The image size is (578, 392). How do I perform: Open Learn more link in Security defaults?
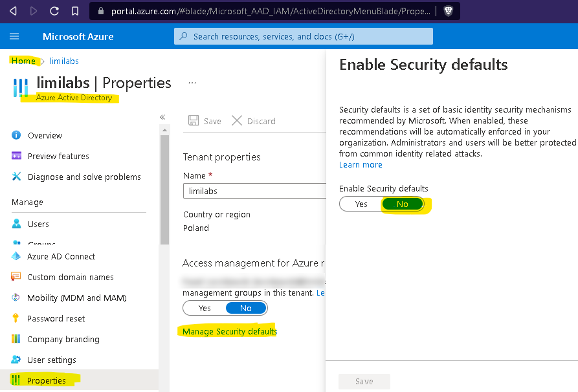(x=361, y=165)
